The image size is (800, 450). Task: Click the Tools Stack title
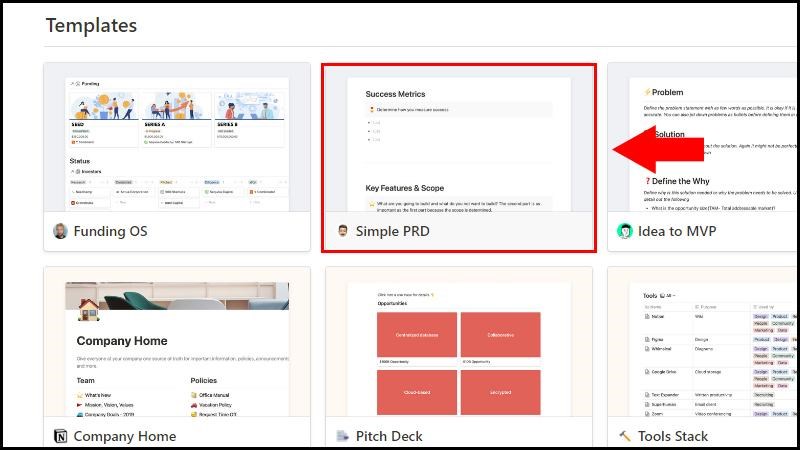point(672,436)
